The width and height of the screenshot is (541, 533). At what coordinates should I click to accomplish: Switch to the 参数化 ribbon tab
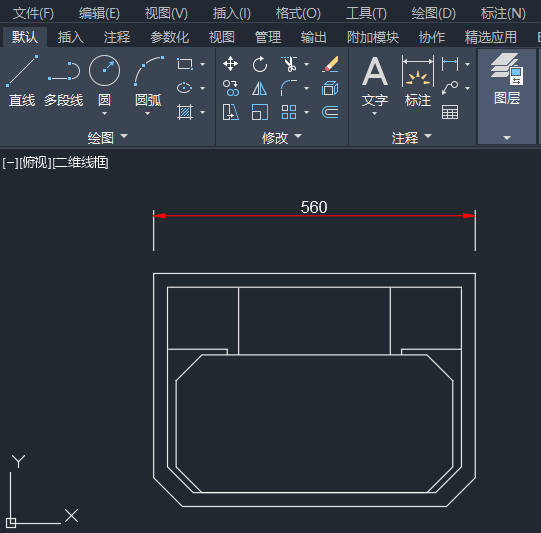pos(170,37)
